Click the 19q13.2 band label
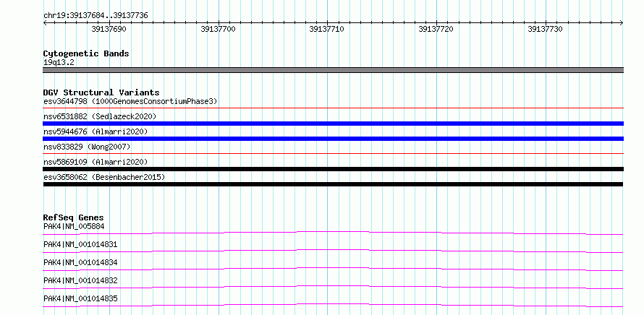The width and height of the screenshot is (644, 315). [x=59, y=63]
